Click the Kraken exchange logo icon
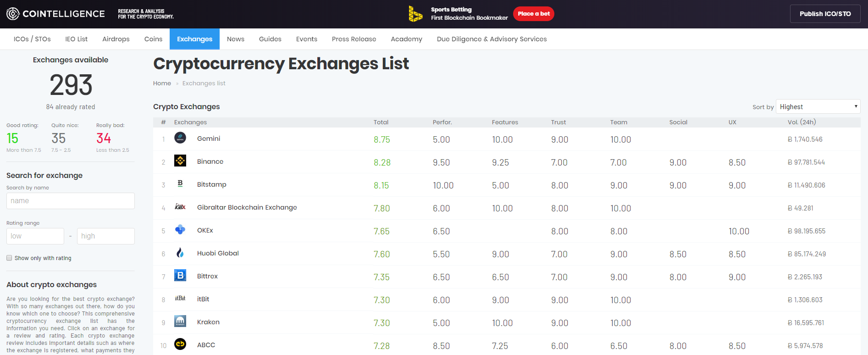 pos(180,321)
